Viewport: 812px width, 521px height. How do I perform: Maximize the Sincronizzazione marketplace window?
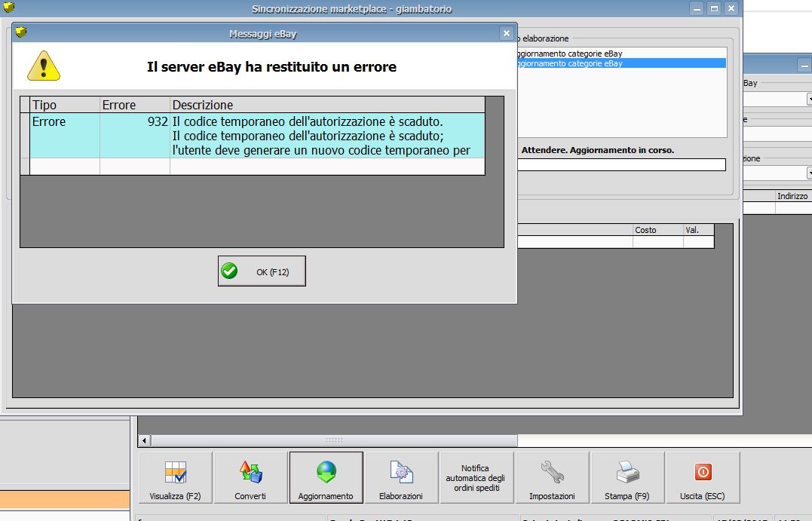(714, 9)
